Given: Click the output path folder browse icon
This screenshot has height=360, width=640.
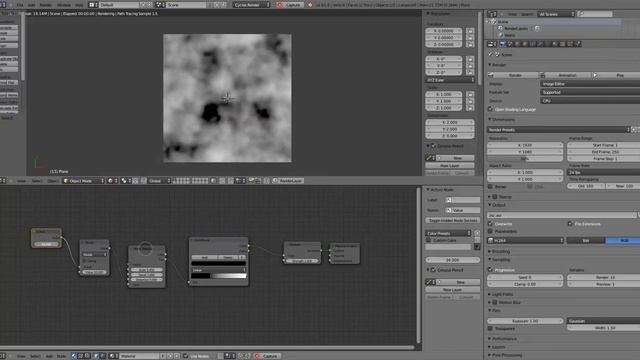Looking at the screenshot, I should [638, 215].
